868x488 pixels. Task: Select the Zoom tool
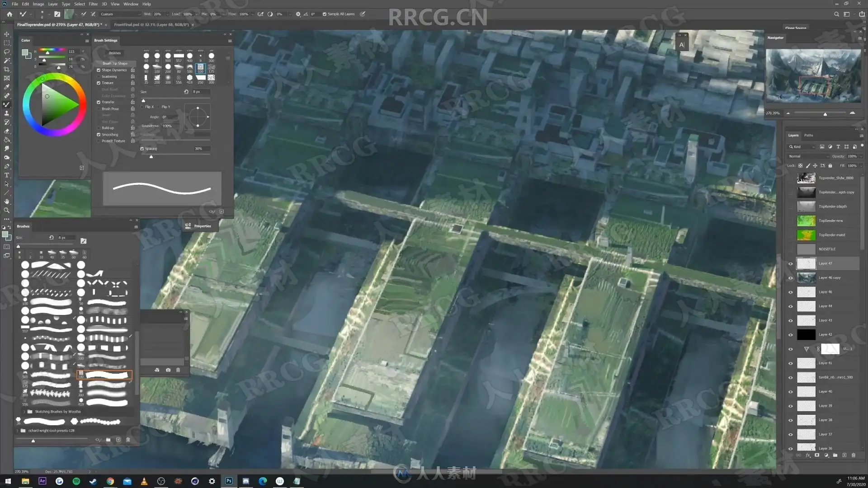click(7, 210)
